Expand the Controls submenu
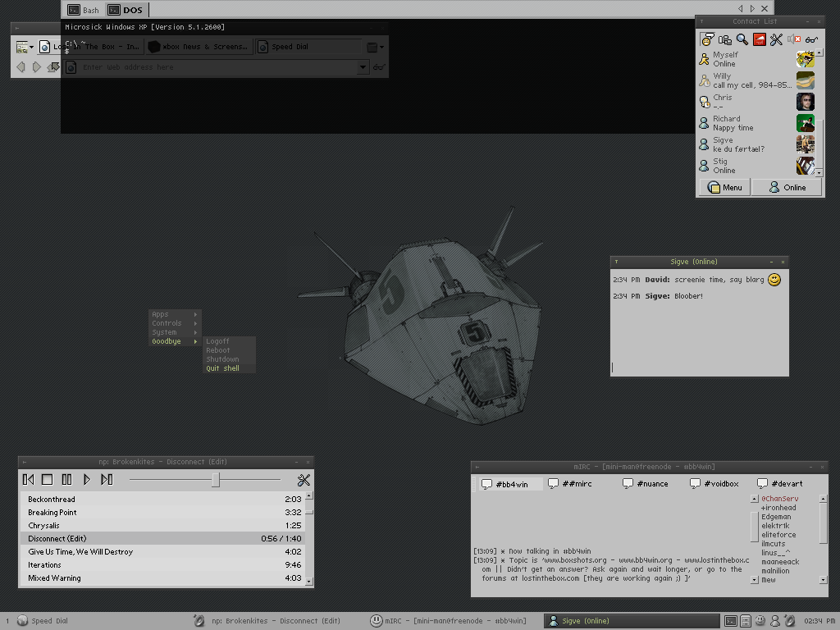 tap(175, 323)
